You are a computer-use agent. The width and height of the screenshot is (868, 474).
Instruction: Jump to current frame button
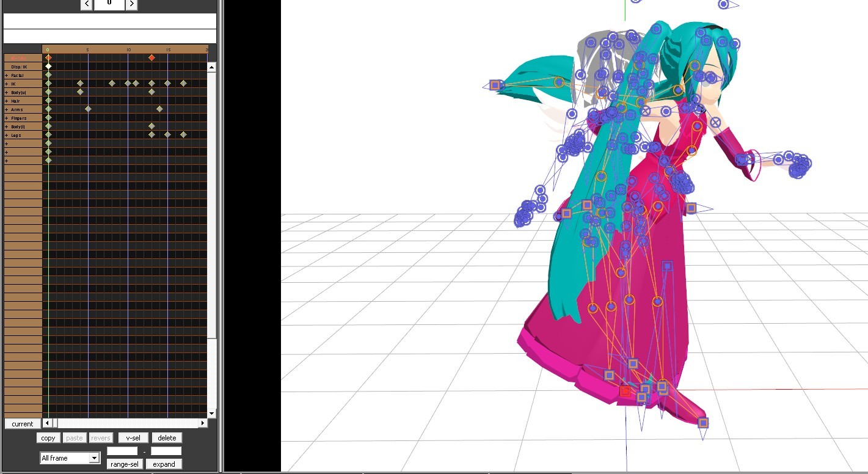coord(23,424)
